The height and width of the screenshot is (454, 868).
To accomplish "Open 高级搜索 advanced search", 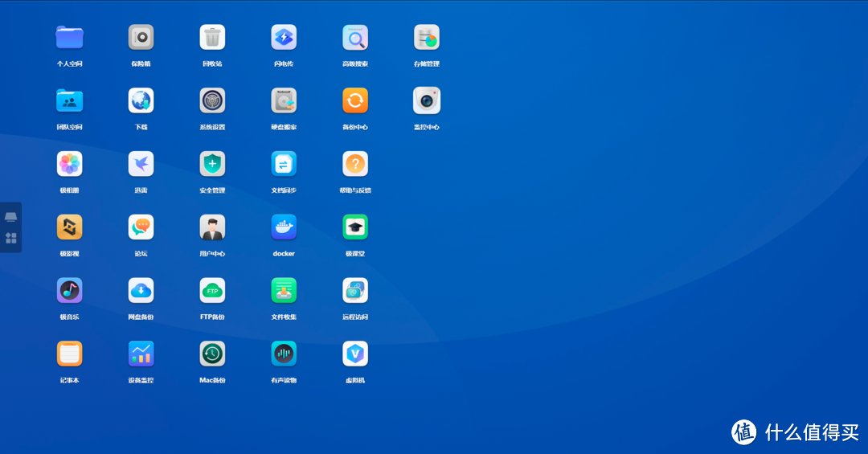I will [x=354, y=37].
